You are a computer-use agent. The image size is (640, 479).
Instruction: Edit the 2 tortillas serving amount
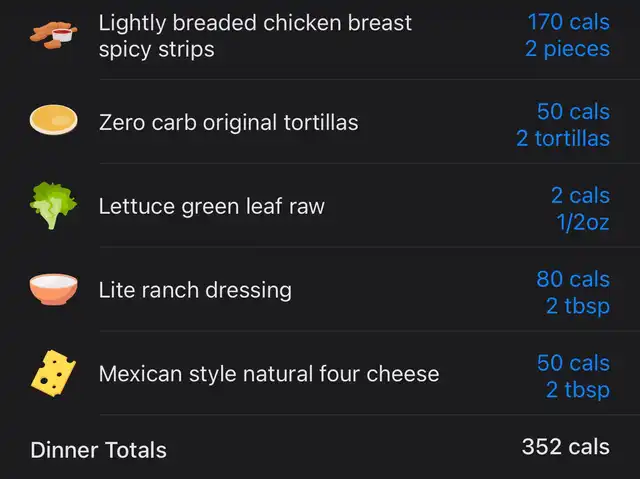(x=563, y=138)
